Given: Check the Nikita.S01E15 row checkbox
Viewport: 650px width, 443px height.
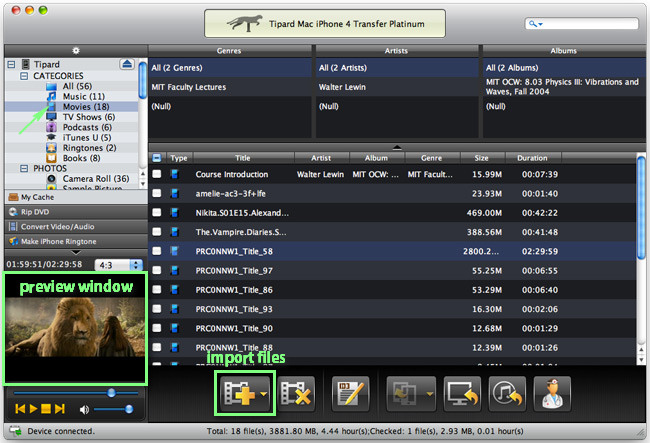Looking at the screenshot, I should (157, 213).
